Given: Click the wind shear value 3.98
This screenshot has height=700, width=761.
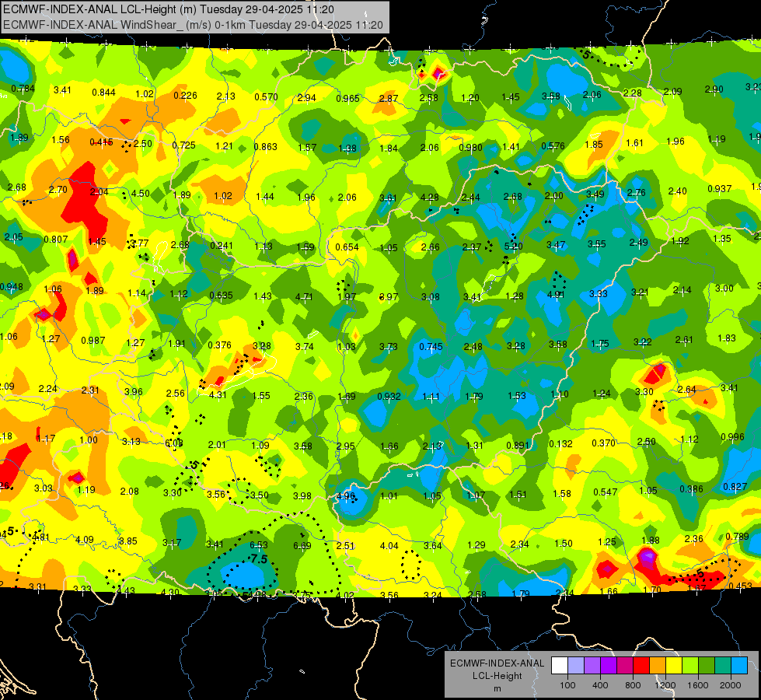Looking at the screenshot, I should (x=302, y=495).
